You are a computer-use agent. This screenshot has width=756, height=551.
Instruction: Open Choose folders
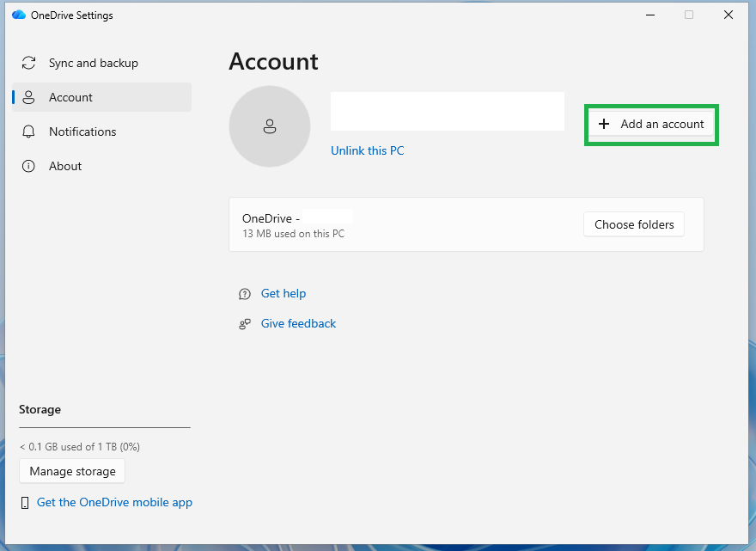(x=634, y=224)
